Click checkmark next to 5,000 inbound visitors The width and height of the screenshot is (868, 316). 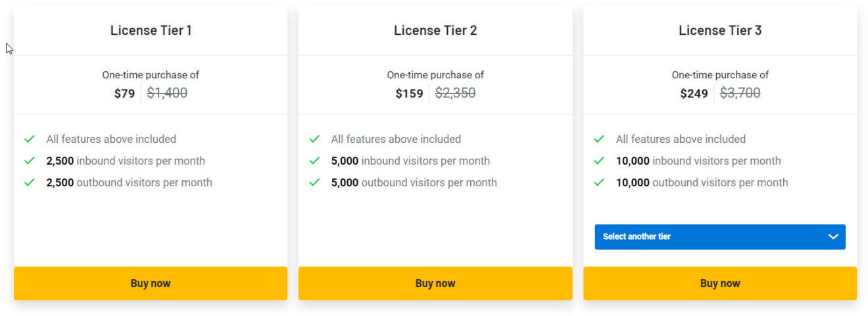(314, 161)
